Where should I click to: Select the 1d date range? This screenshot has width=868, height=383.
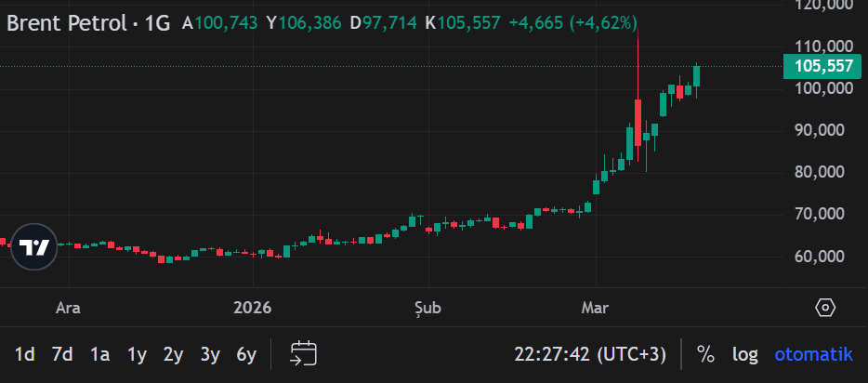click(x=25, y=354)
